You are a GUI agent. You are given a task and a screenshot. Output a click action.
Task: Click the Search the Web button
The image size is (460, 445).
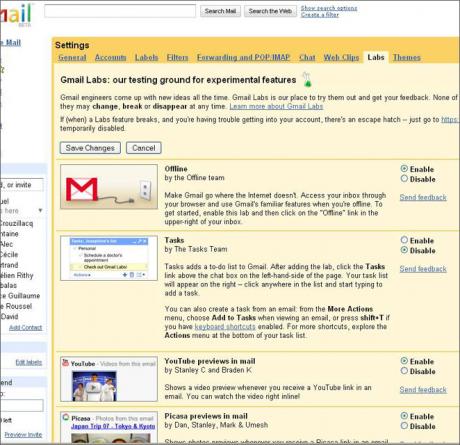[x=270, y=11]
